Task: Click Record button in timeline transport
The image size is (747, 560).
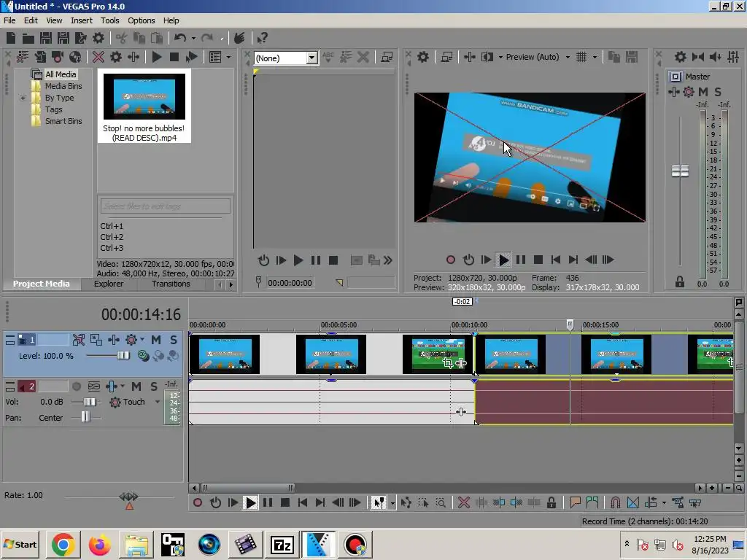Action: click(x=198, y=503)
